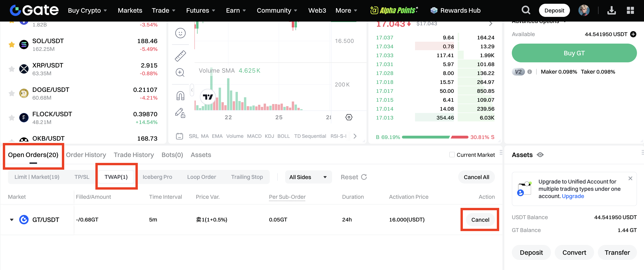Click the Upgrade link in assets notice
Screen dimensions: 644x270
coord(573,196)
